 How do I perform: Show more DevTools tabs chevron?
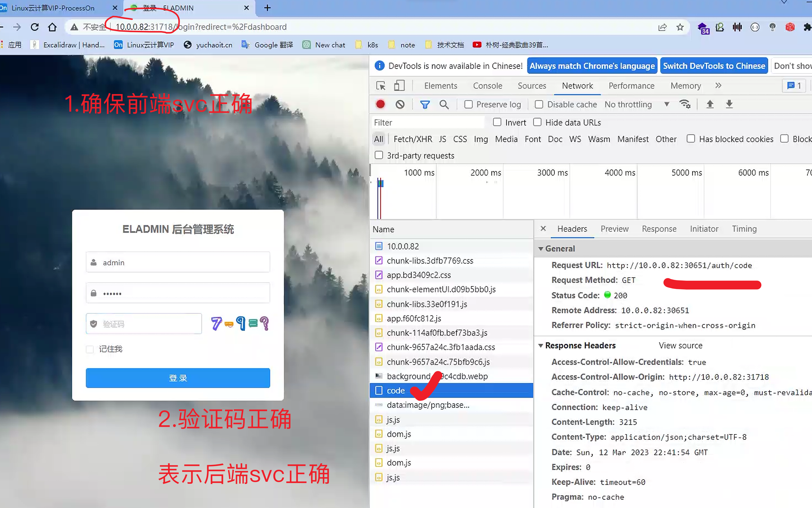(718, 86)
